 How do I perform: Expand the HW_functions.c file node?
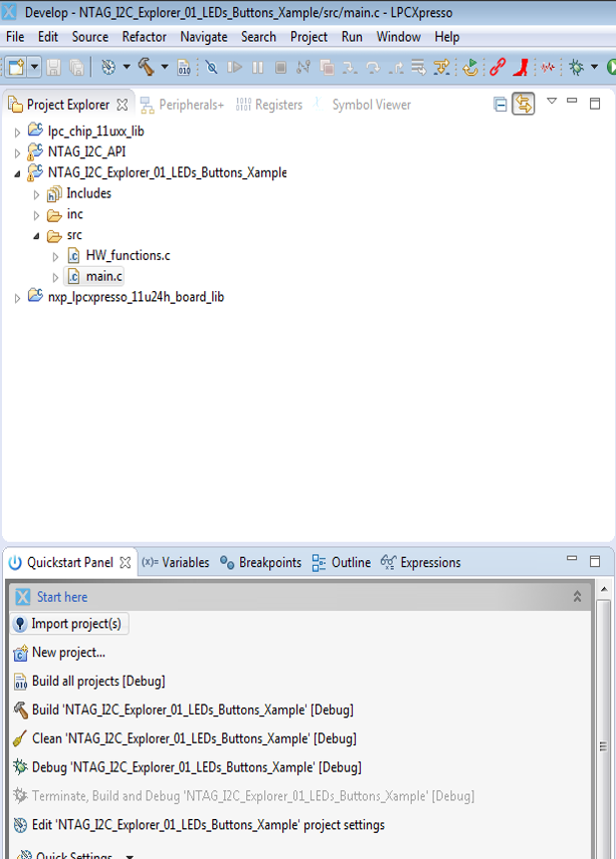(x=55, y=256)
